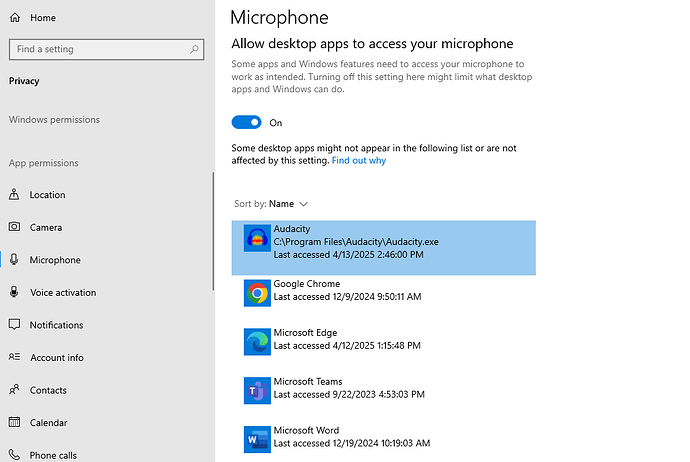Click the Microsoft Edge app icon
The height and width of the screenshot is (462, 690).
tap(257, 342)
